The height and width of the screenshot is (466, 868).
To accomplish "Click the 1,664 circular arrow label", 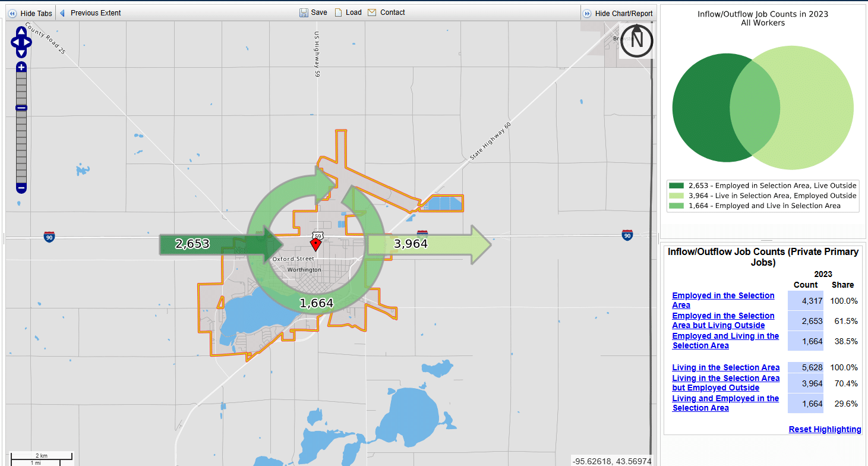I will pos(316,303).
